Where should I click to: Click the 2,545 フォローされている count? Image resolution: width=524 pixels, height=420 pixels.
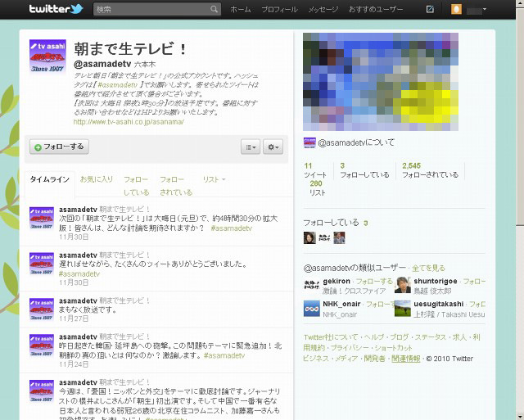(430, 170)
